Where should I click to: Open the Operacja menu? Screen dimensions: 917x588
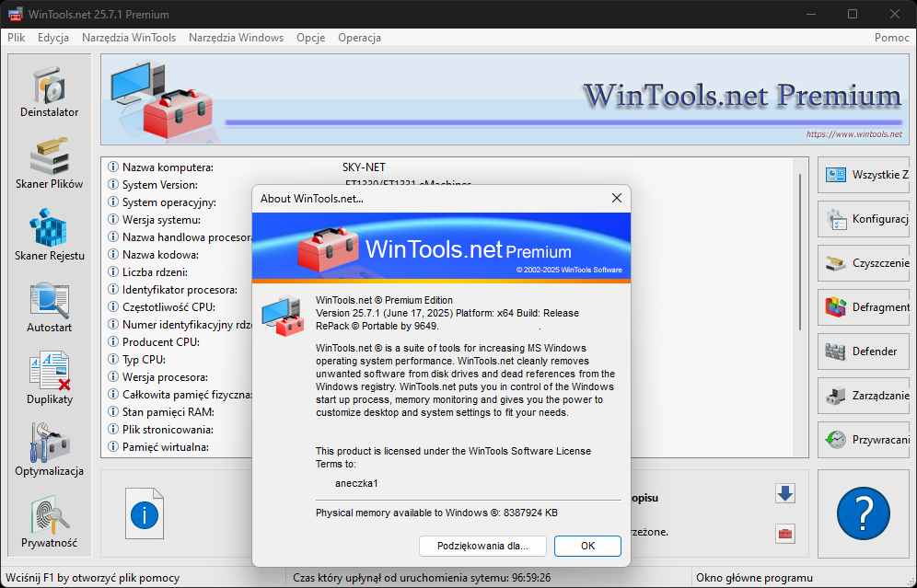360,38
